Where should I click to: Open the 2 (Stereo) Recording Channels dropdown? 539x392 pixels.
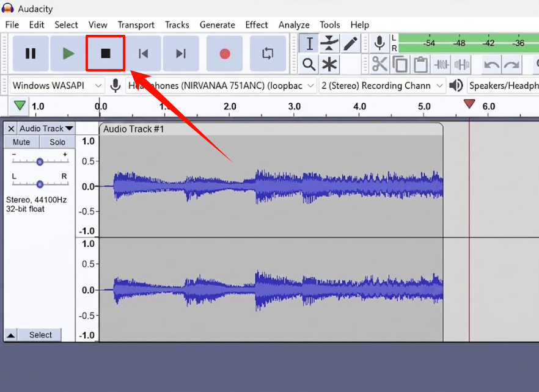[382, 85]
